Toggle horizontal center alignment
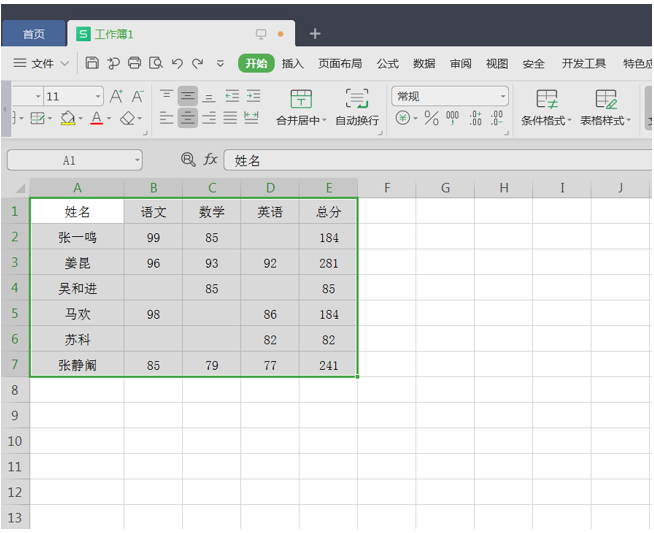The height and width of the screenshot is (533, 654). (x=188, y=118)
